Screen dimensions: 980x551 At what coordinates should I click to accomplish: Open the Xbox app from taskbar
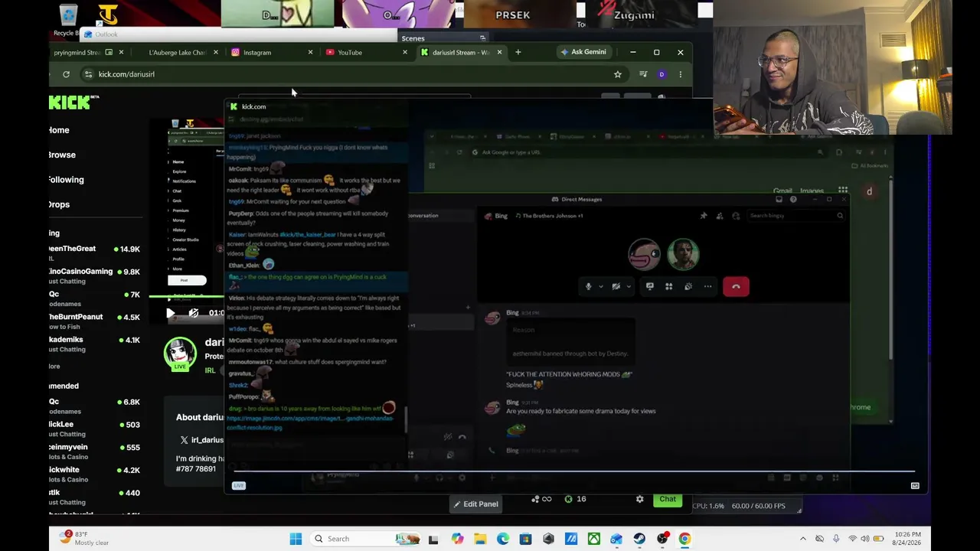(x=594, y=539)
